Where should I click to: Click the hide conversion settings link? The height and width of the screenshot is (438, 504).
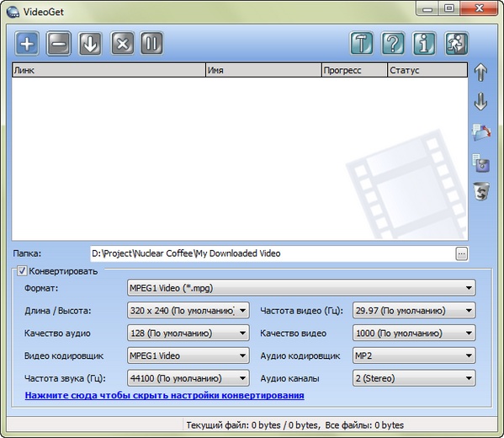click(165, 395)
